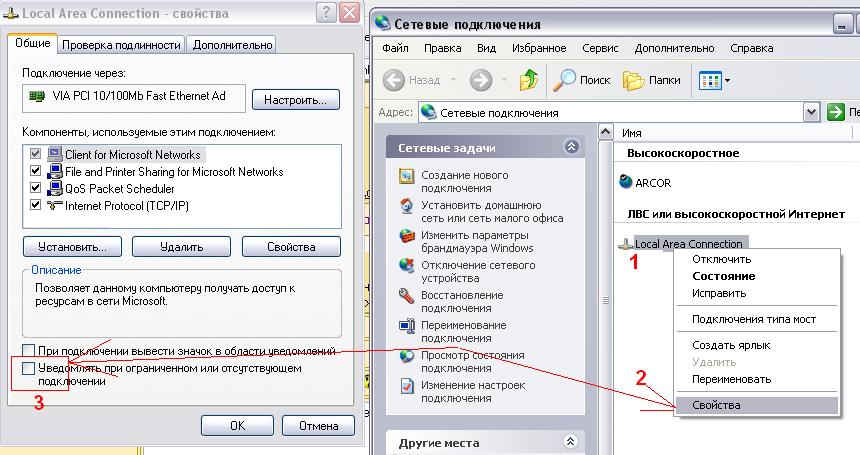Click the Back arrow toolbar icon
The width and height of the screenshot is (860, 455).
coord(394,80)
